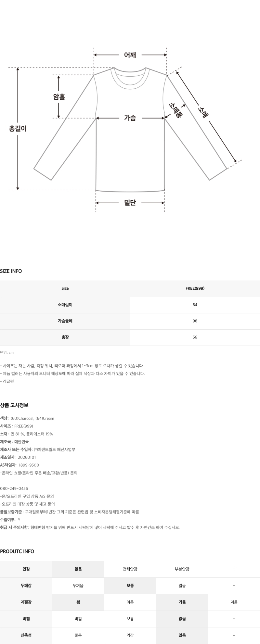Click the SIZE INFO heading
Image resolution: width=260 pixels, height=644 pixels.
click(11, 271)
